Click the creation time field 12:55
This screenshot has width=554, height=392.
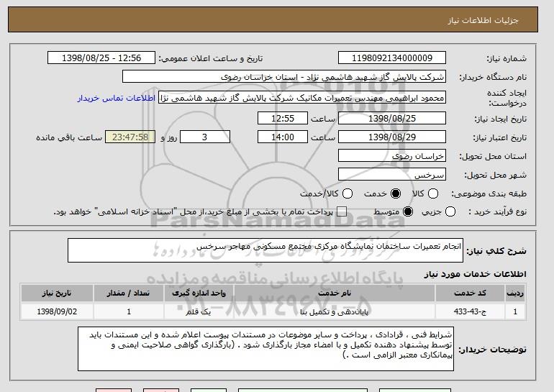(282, 118)
